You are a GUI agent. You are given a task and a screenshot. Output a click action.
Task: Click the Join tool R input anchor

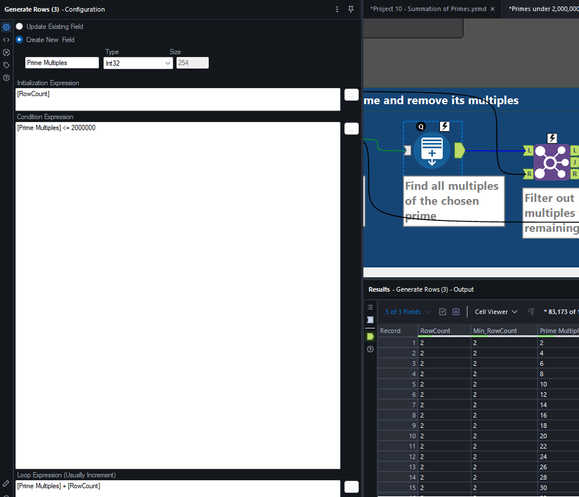528,174
